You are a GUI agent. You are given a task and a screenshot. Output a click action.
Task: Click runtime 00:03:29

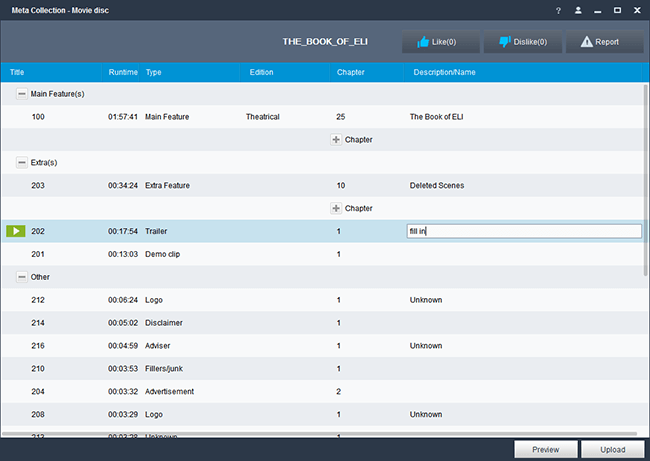[123, 414]
